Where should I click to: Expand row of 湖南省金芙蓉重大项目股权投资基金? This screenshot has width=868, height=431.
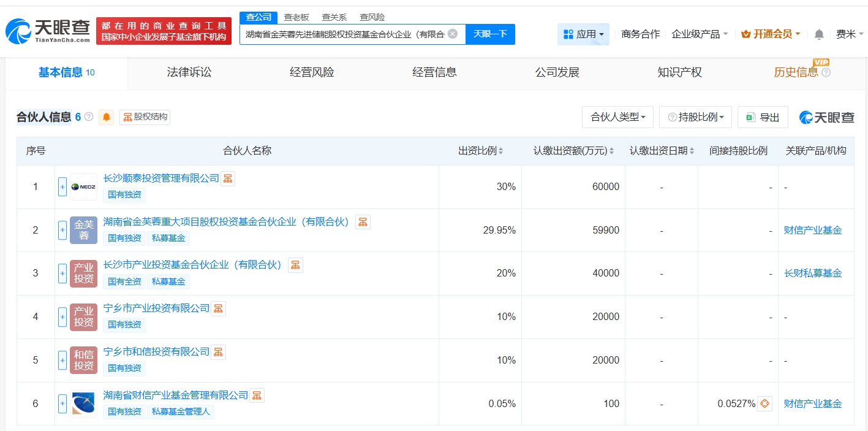pos(62,230)
